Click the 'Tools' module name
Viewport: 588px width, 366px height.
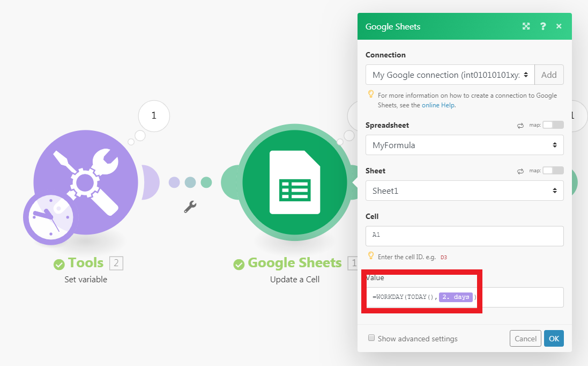pyautogui.click(x=86, y=263)
